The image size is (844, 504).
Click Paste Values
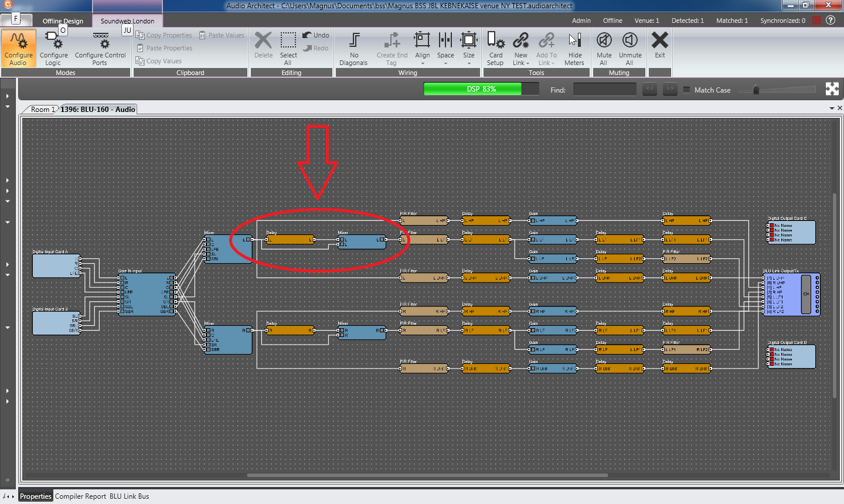222,35
